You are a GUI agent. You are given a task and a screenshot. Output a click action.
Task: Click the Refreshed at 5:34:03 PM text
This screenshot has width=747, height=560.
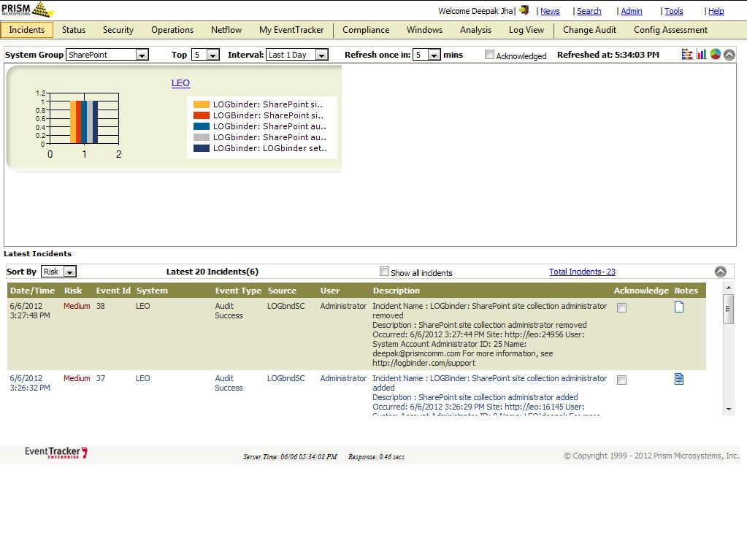point(608,55)
